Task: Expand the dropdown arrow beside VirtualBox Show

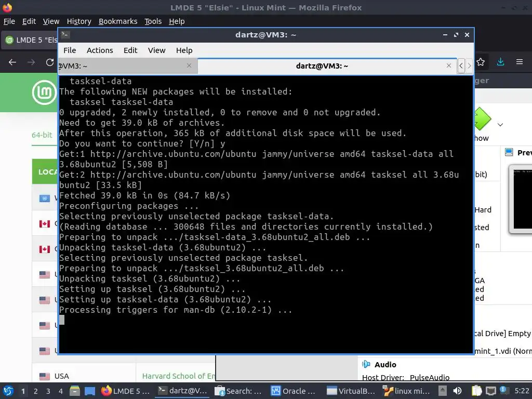Action: [x=500, y=125]
